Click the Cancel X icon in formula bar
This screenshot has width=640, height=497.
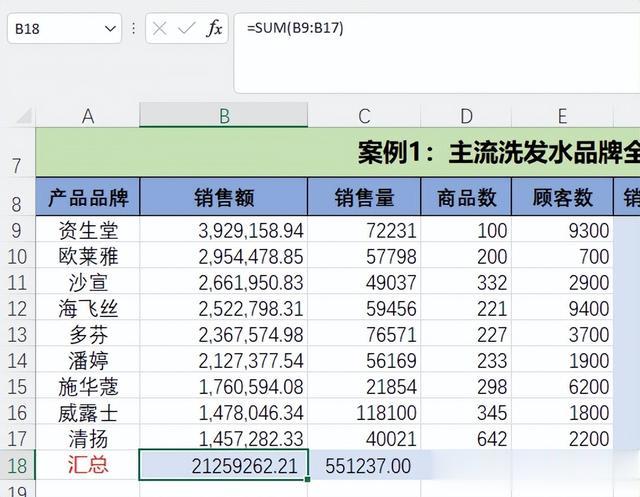click(160, 29)
